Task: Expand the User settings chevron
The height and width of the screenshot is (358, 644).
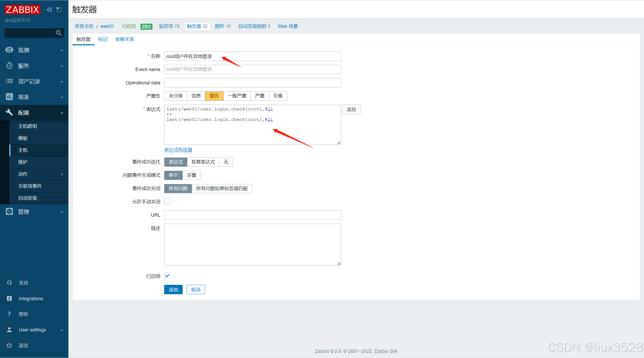Action: point(62,330)
